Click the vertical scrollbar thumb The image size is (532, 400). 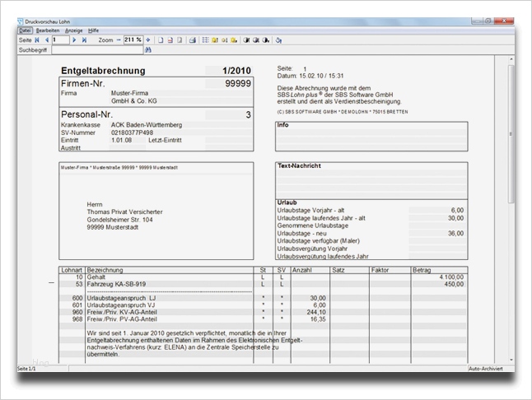tap(511, 134)
